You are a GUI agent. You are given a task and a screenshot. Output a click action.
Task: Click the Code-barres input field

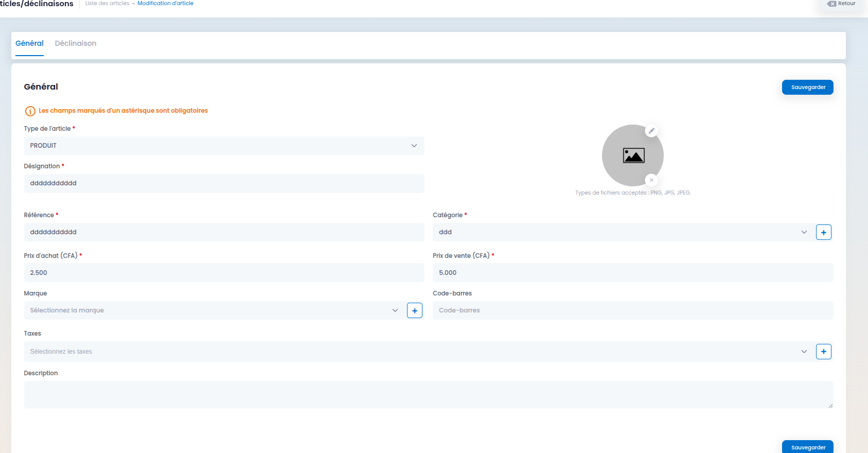tap(632, 310)
